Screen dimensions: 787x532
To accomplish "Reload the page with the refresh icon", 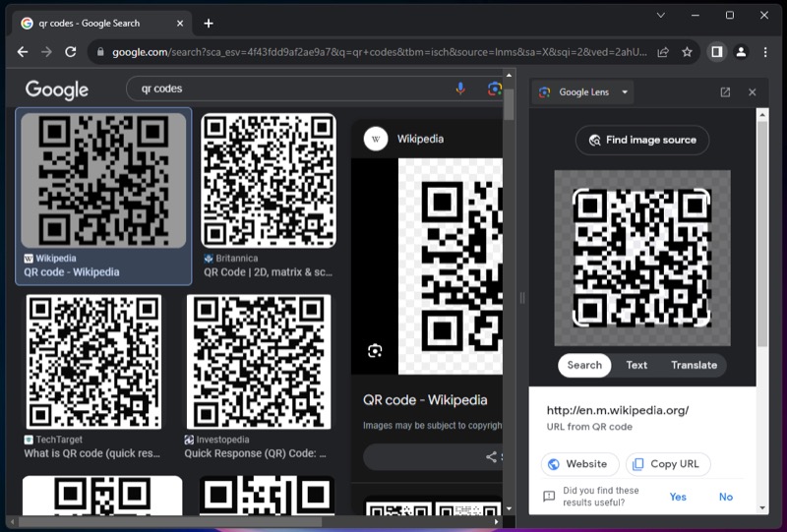I will tap(71, 52).
